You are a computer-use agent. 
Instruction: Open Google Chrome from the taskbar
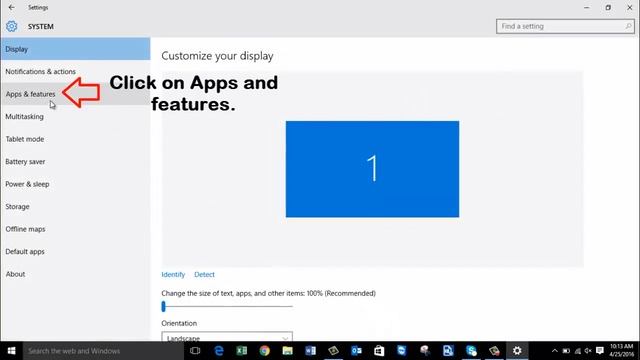pyautogui.click(x=264, y=351)
